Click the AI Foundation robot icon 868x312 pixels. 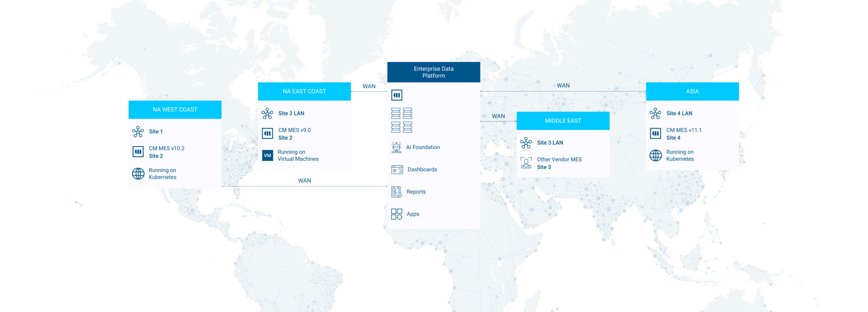point(396,148)
